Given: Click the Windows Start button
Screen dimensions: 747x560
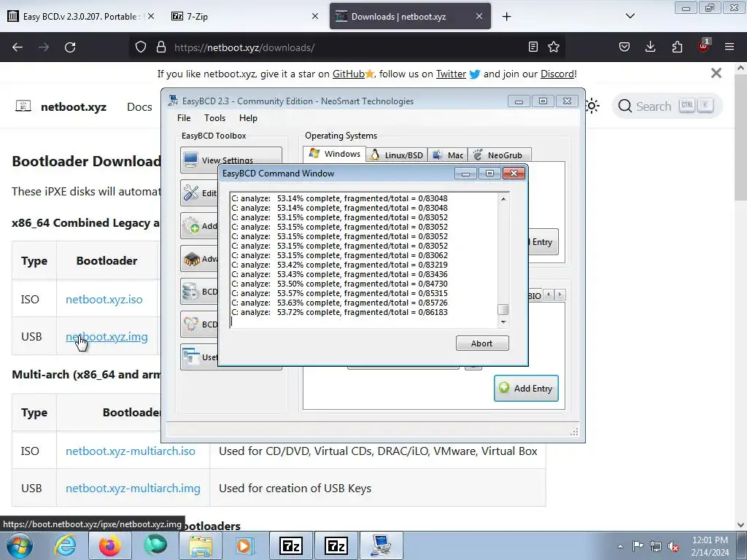Looking at the screenshot, I should pos(20,545).
